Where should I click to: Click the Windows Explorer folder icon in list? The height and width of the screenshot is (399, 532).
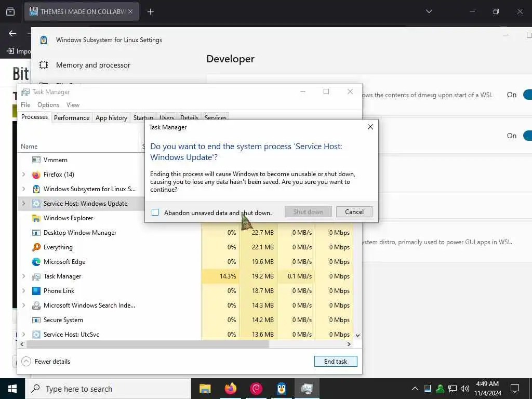pos(36,218)
